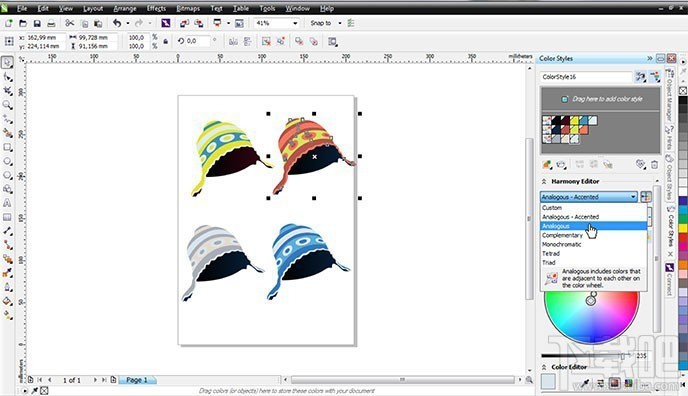Screen dimensions: 688x396
Task: Click the ColorStyle16 name field
Action: pyautogui.click(x=586, y=77)
